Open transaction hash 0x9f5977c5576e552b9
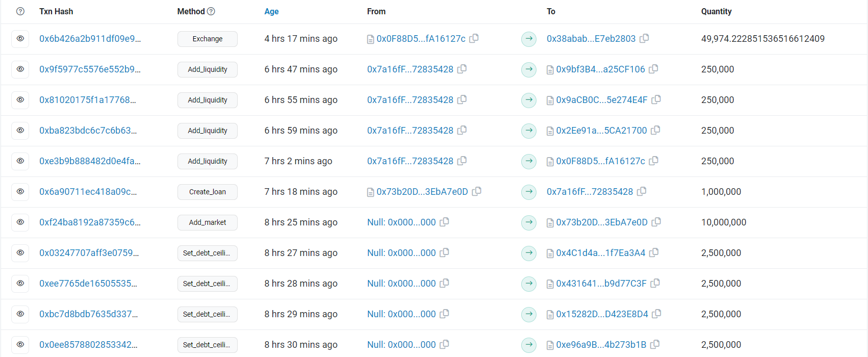 (x=90, y=69)
